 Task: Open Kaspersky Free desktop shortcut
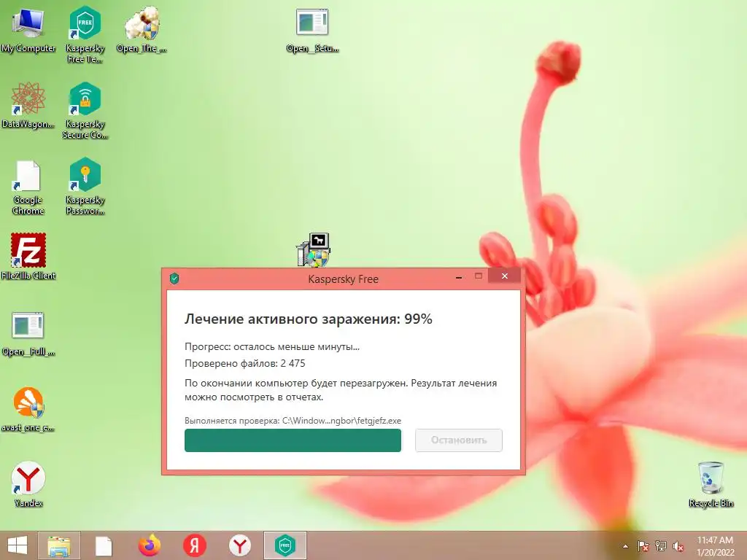tap(85, 34)
